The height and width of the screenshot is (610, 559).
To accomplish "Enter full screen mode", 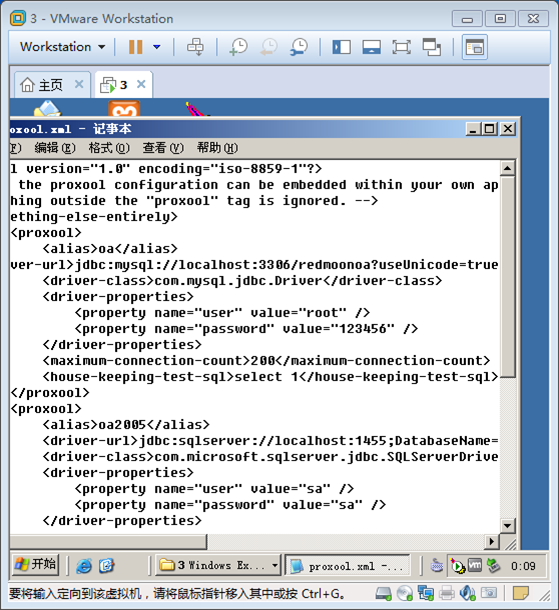I will click(x=401, y=47).
